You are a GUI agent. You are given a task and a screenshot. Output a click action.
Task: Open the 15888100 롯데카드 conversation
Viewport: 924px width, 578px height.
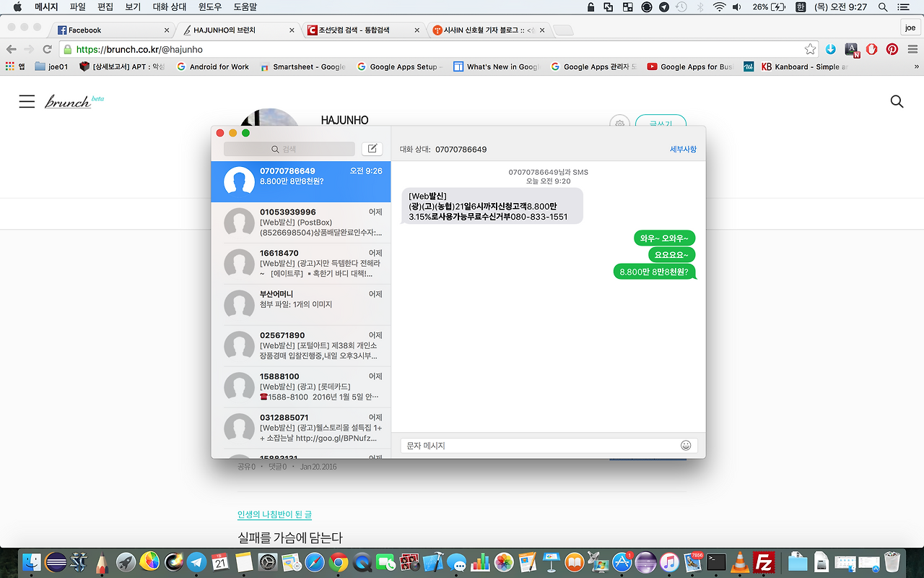click(301, 387)
